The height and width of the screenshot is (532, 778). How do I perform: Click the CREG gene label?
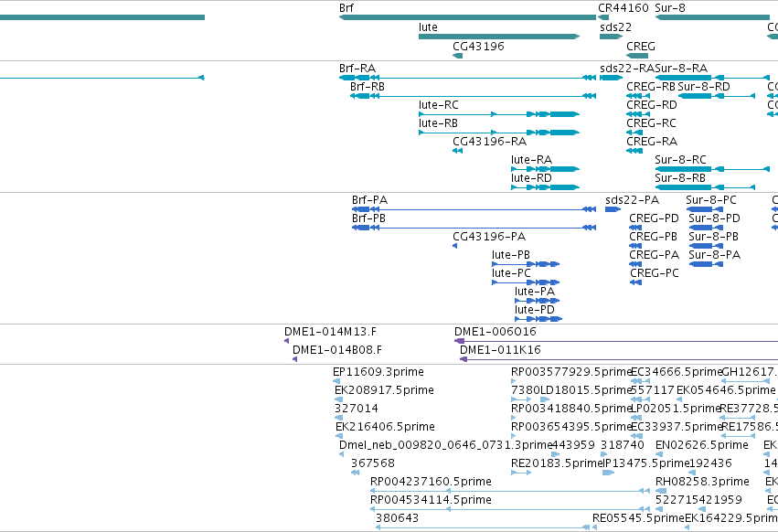(x=641, y=46)
